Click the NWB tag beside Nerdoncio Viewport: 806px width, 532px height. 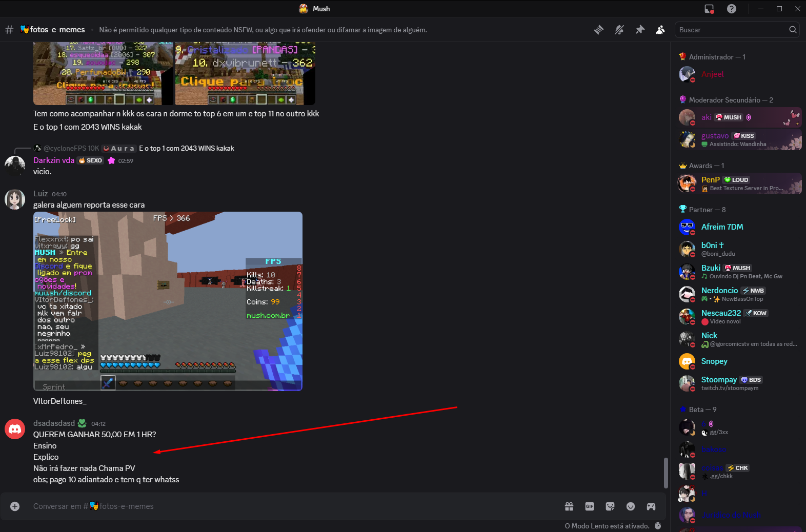[x=754, y=291]
